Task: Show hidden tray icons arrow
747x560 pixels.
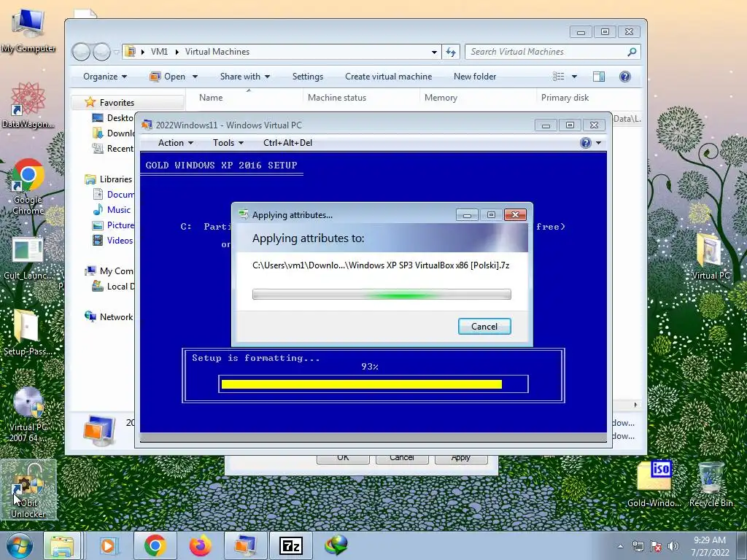Action: (x=620, y=546)
